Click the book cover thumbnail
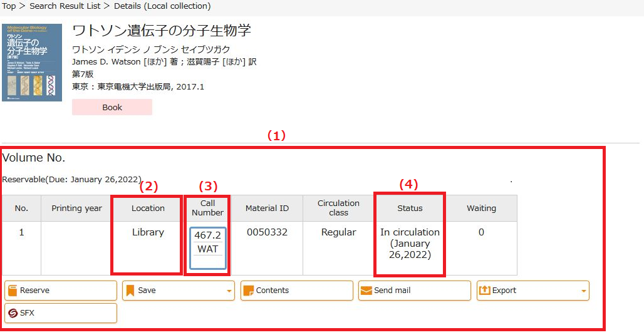 tap(32, 63)
